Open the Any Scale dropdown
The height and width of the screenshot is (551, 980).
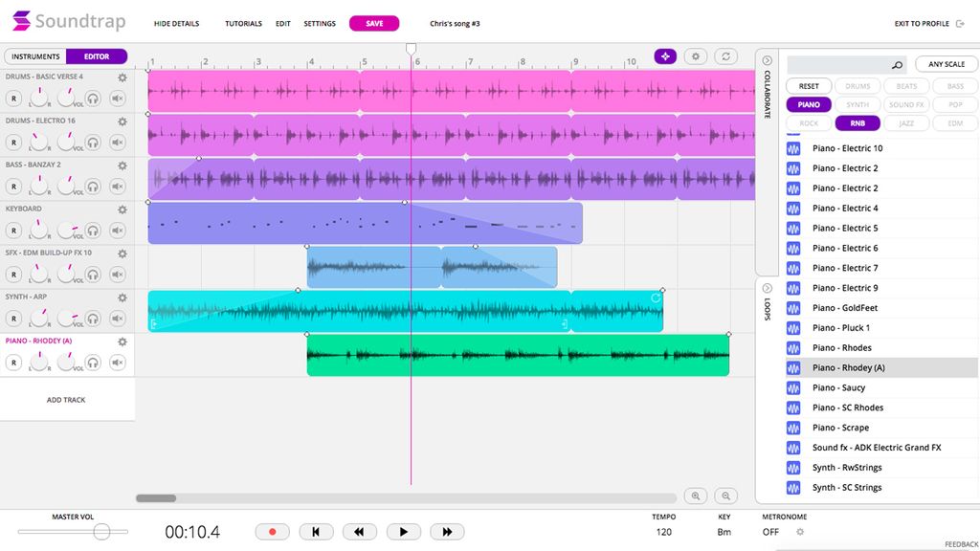(x=946, y=63)
